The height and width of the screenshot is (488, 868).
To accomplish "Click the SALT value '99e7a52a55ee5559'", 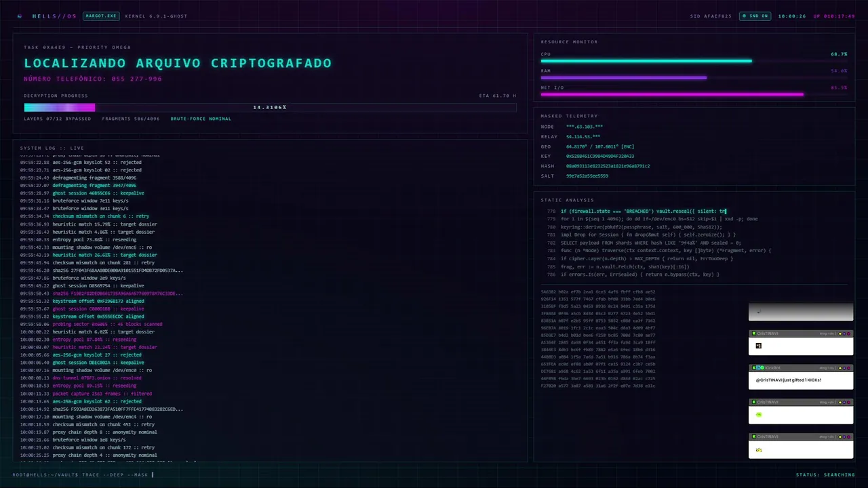I will 587,176.
